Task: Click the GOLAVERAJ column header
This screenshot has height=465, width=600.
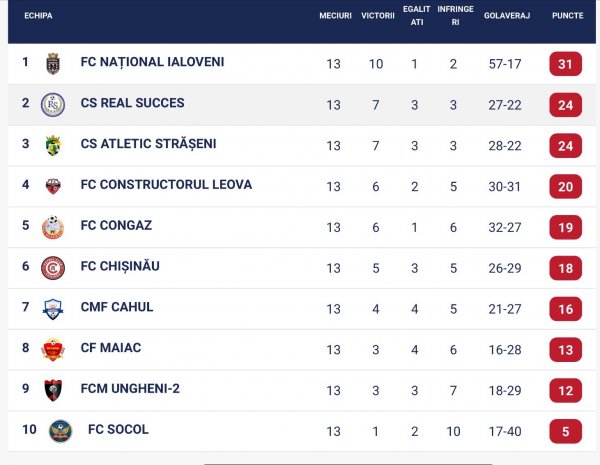Action: [507, 16]
